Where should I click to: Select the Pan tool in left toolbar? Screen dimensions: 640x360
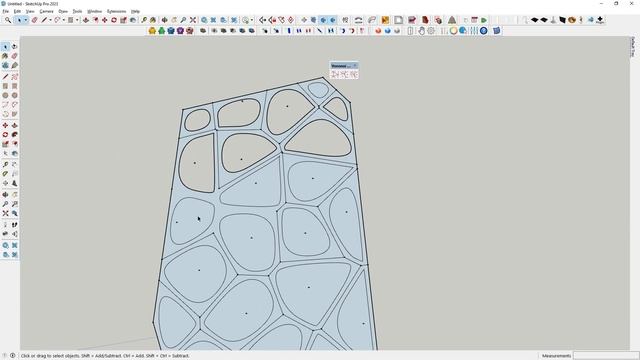(x=15, y=195)
